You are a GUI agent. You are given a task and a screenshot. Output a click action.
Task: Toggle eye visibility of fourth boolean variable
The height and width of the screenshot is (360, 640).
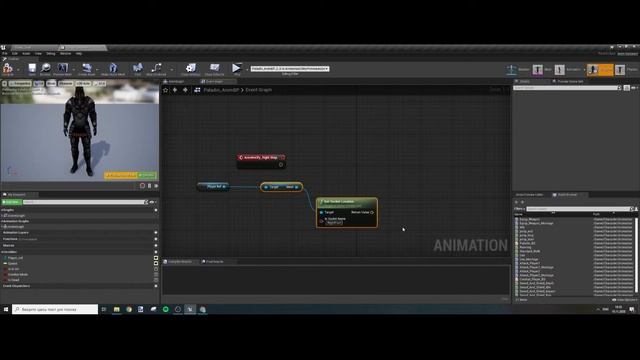pos(156,275)
